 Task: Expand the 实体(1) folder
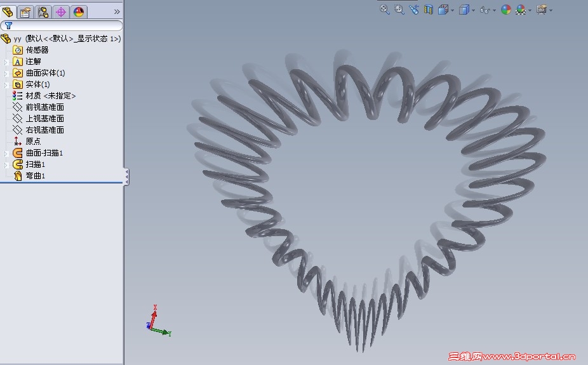6,84
